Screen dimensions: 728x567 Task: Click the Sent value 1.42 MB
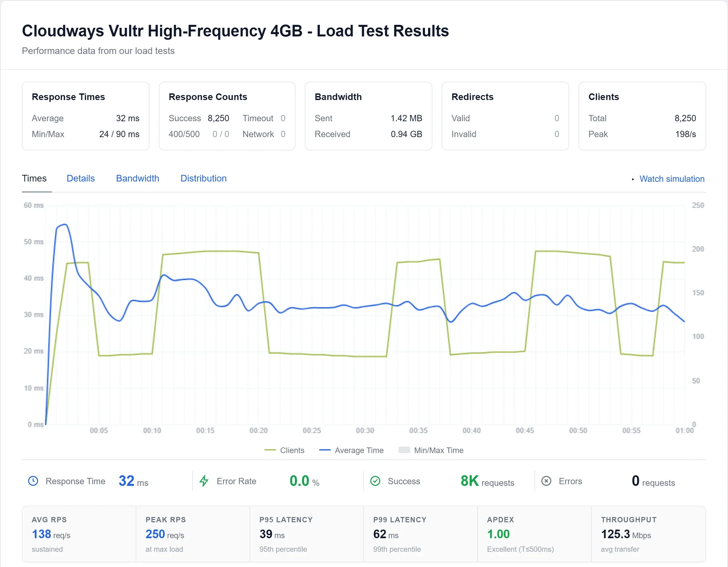[406, 118]
